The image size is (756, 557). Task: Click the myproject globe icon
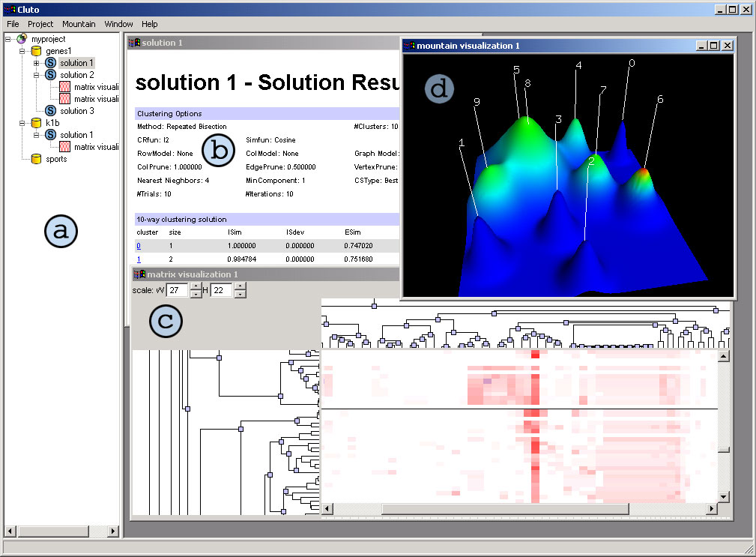[22, 38]
